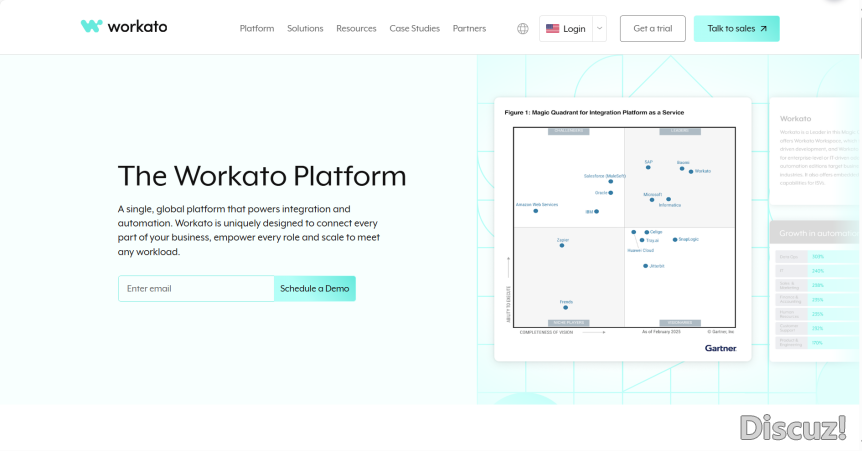This screenshot has width=863, height=452.
Task: Open the language globe selector
Action: pyautogui.click(x=523, y=29)
